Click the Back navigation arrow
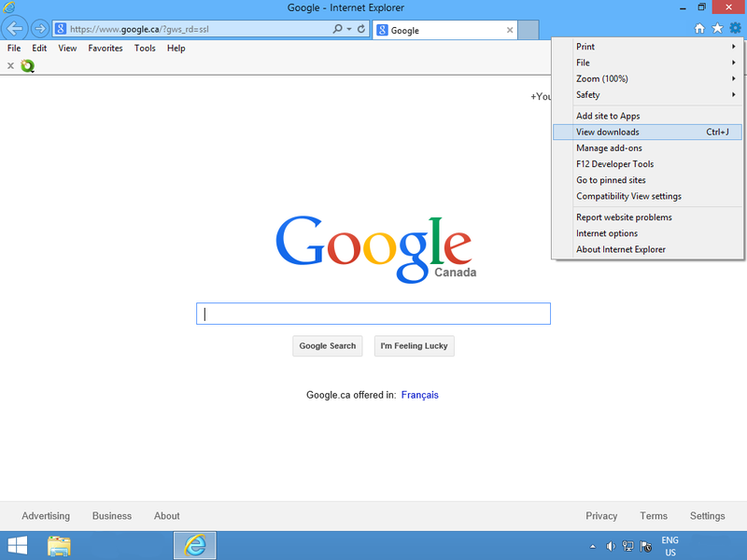The width and height of the screenshot is (747, 560). click(15, 29)
